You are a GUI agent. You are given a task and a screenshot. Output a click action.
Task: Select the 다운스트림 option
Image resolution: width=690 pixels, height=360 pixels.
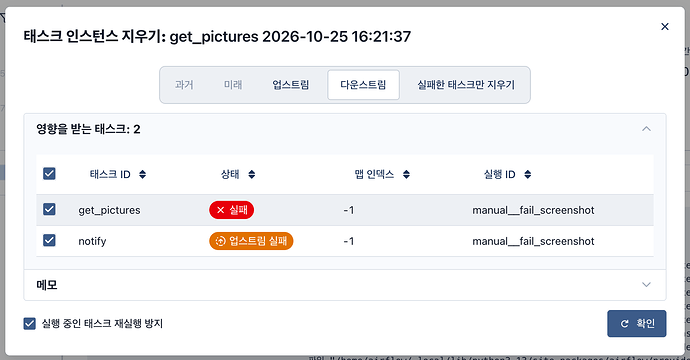click(x=363, y=84)
